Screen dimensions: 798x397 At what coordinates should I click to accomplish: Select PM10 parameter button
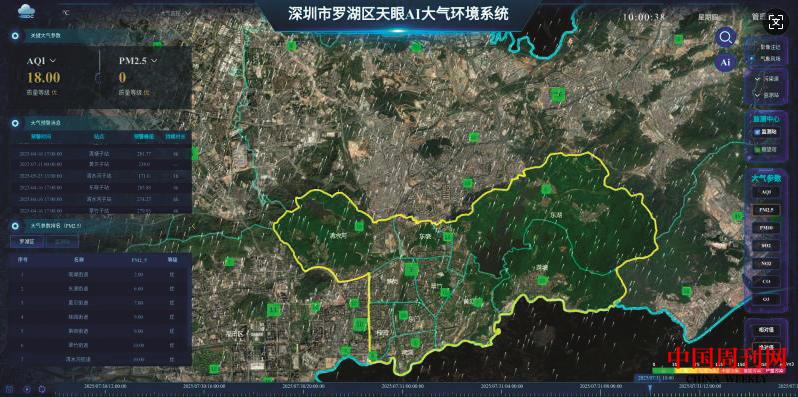pyautogui.click(x=765, y=228)
